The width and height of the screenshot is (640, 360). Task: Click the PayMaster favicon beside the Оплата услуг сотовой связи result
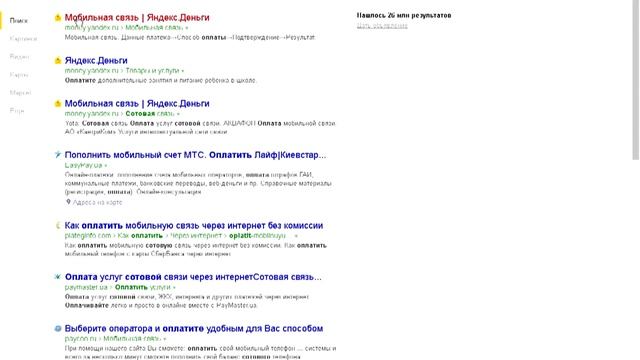point(58,277)
